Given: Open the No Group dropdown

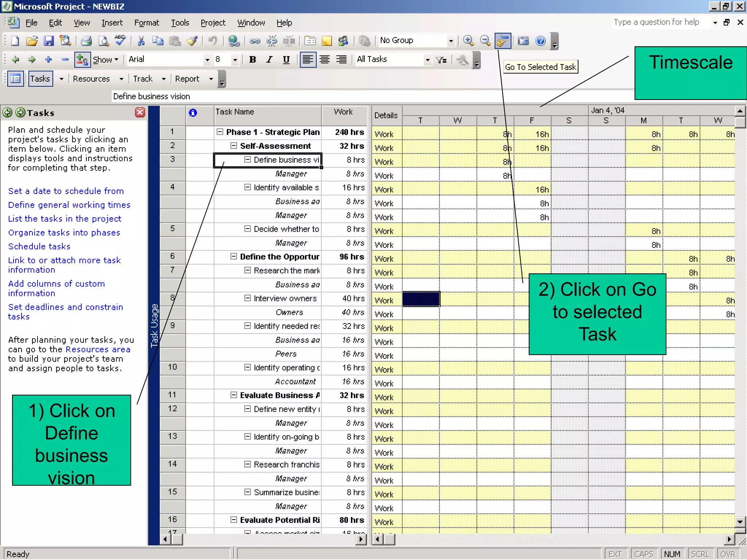Looking at the screenshot, I should pyautogui.click(x=451, y=41).
